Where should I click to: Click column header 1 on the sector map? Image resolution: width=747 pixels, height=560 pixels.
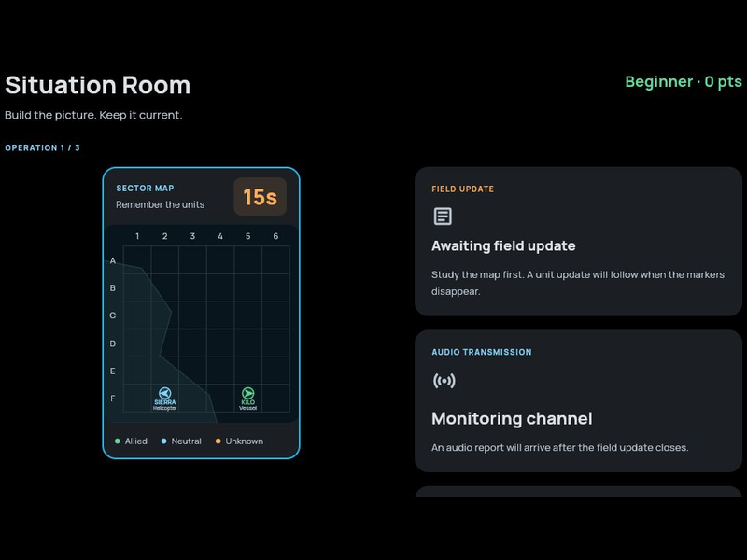[x=137, y=236]
